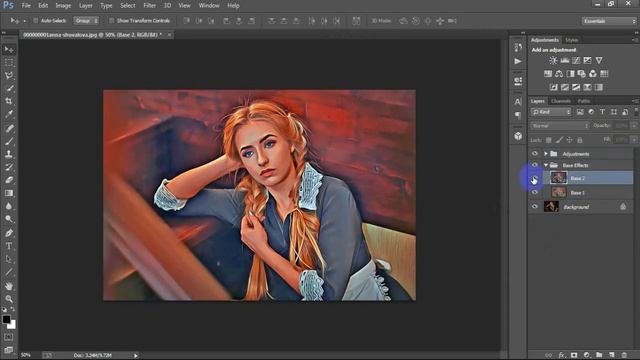Click the background color swatch
640x360 pixels.
[x=13, y=325]
